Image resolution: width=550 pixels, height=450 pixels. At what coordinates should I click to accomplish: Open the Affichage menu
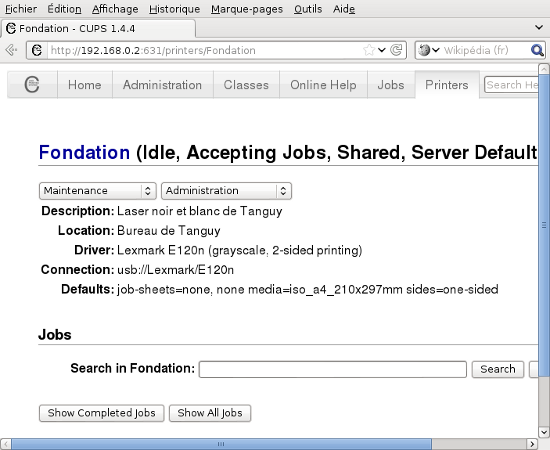click(115, 9)
